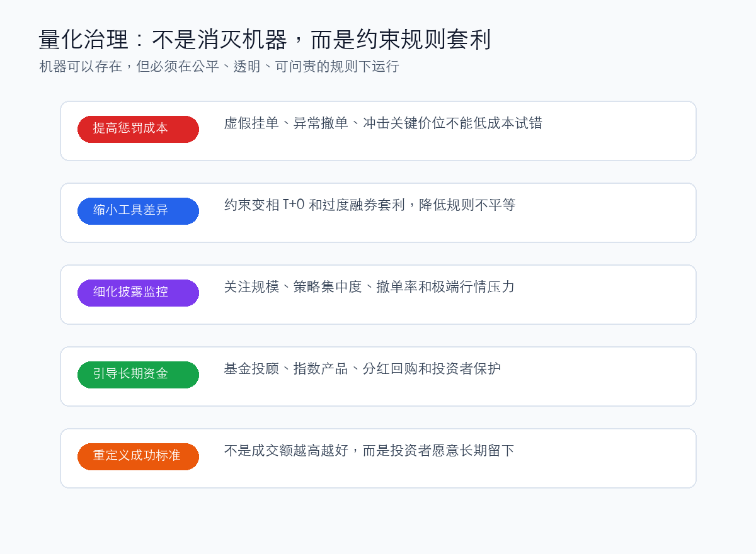Image resolution: width=756 pixels, height=554 pixels.
Task: Click the text 关注规模、策略集中度、撤单率和极端行情压力
Action: (x=369, y=287)
